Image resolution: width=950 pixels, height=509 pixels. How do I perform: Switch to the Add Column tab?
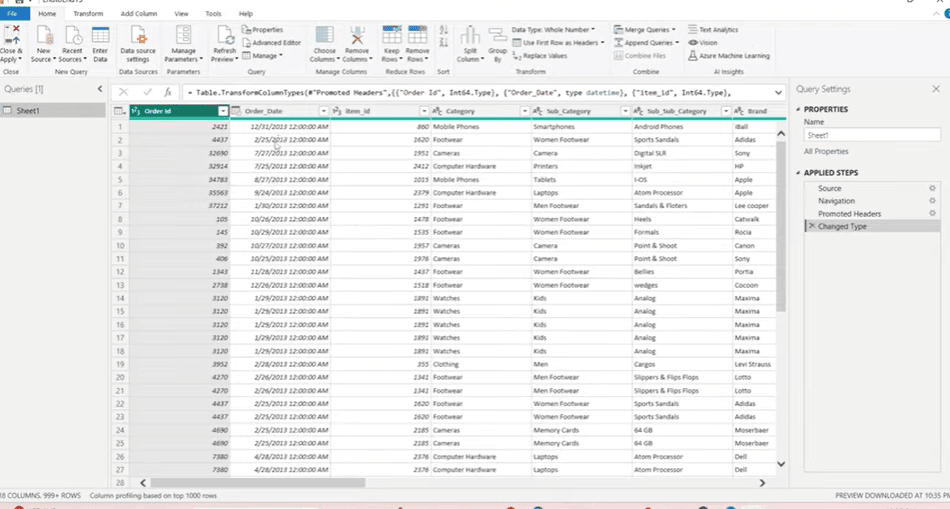[x=139, y=13]
